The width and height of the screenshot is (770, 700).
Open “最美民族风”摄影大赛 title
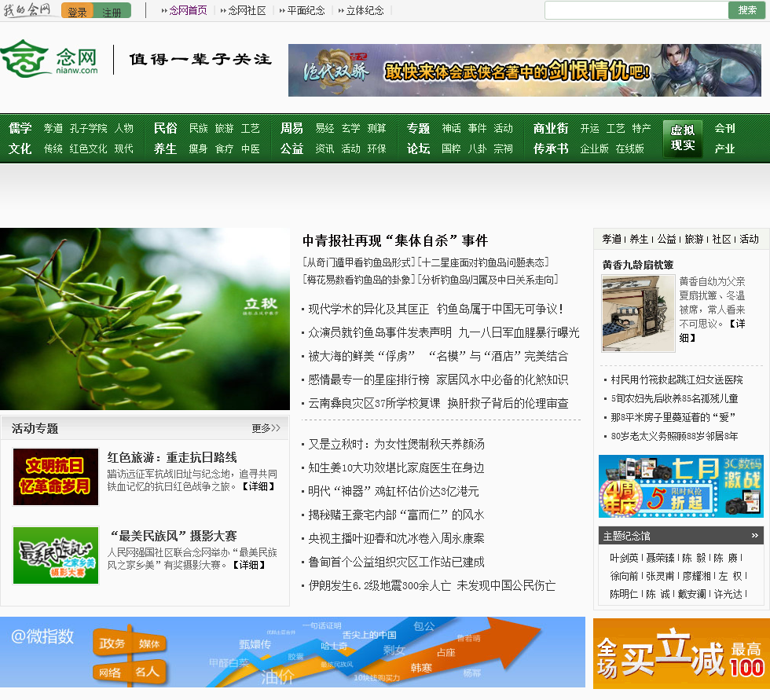(172, 536)
